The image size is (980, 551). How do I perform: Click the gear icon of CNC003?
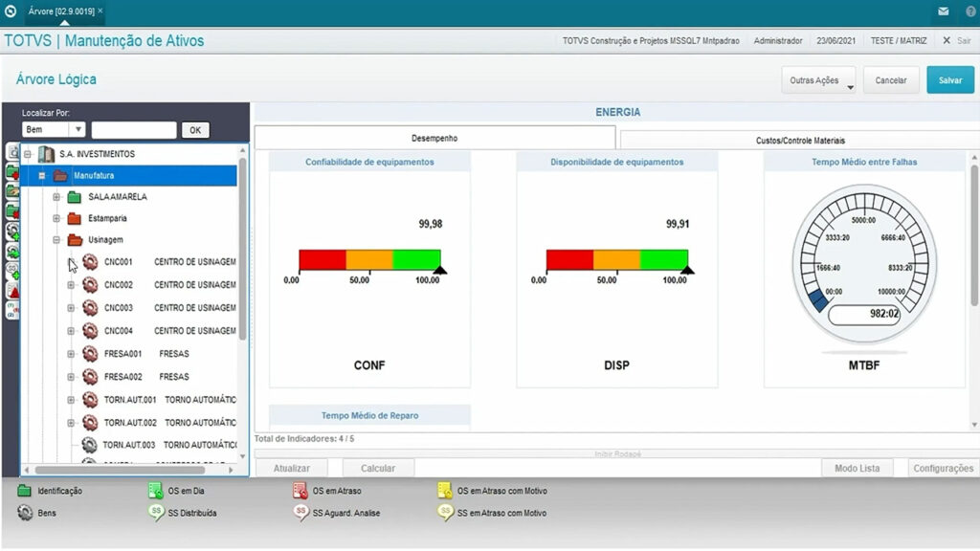coord(90,308)
